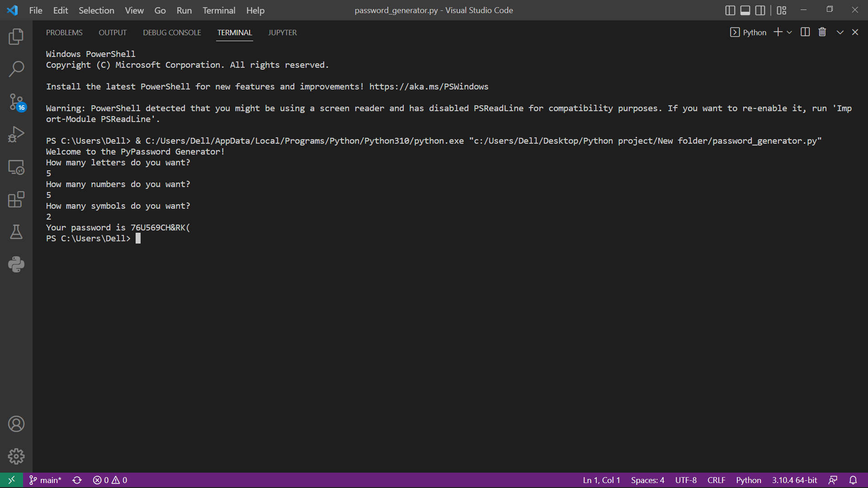The height and width of the screenshot is (488, 868).
Task: Click the terminal prompt input area
Action: 138,239
